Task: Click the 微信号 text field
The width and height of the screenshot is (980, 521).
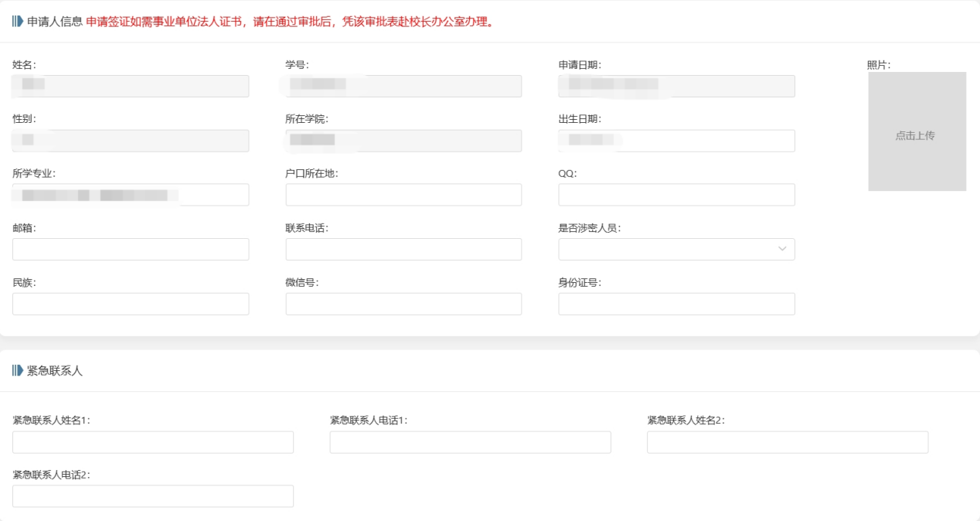Action: [403, 304]
